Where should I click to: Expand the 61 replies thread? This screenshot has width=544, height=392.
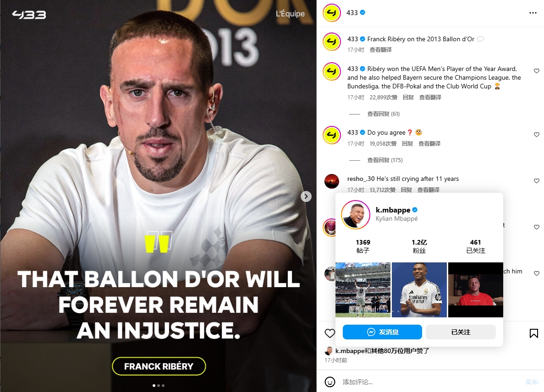point(383,114)
